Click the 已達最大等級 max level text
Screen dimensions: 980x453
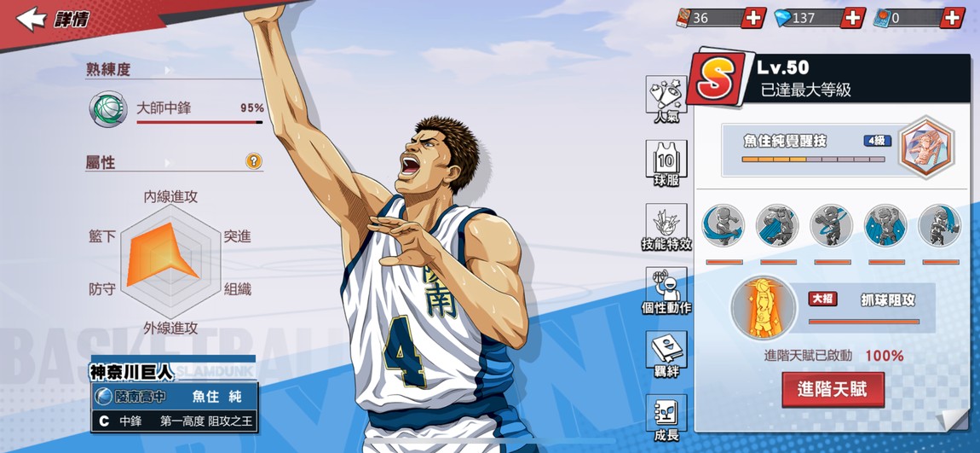pyautogui.click(x=805, y=90)
